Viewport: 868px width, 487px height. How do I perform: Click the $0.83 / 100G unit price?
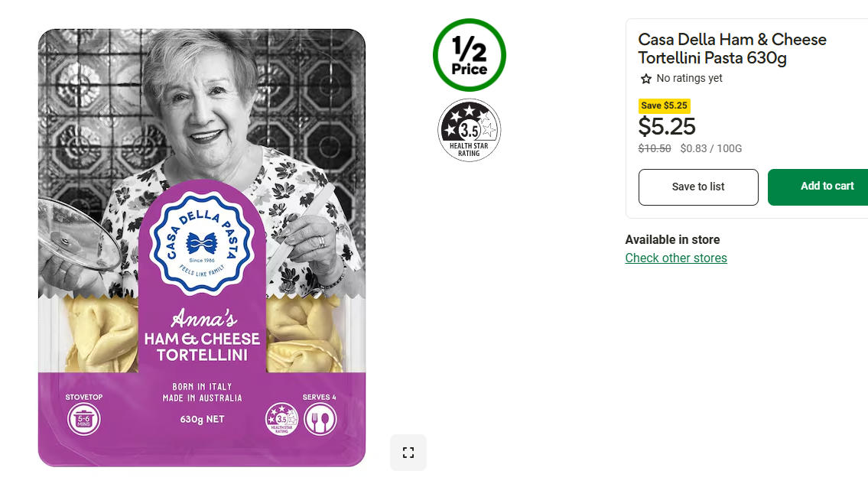pyautogui.click(x=710, y=148)
